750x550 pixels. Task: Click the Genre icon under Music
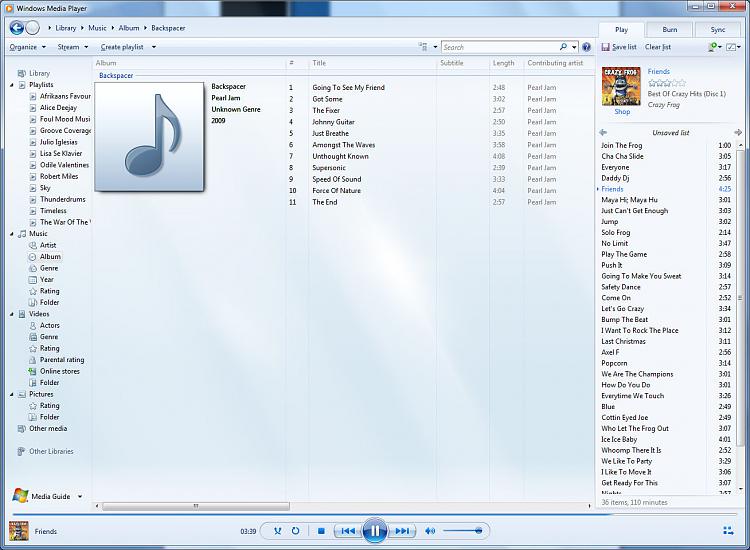(33, 268)
